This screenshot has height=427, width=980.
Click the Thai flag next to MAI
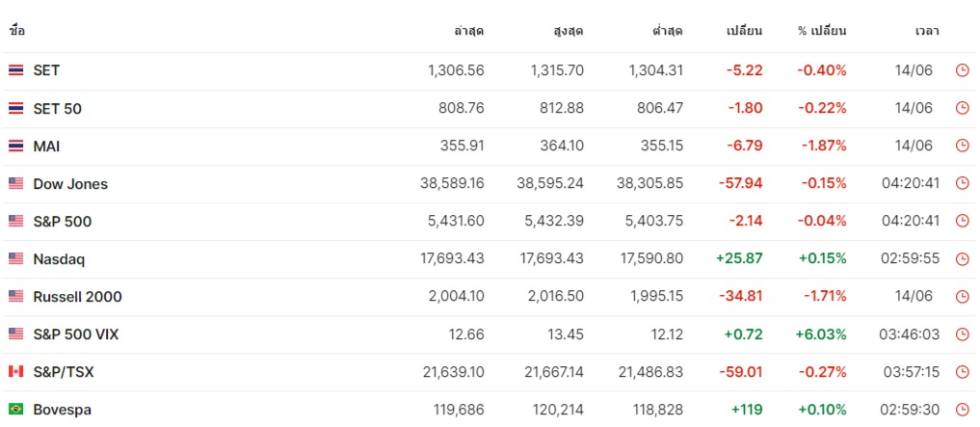pos(15,146)
